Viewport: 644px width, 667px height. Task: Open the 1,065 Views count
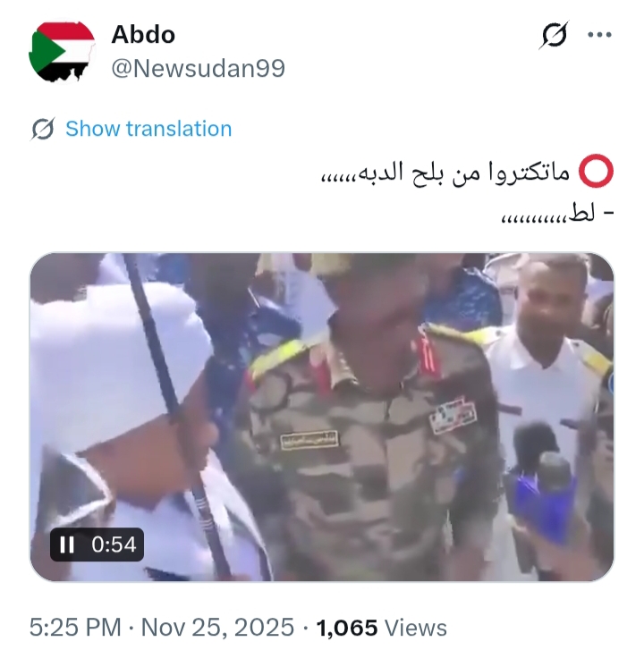(x=381, y=628)
